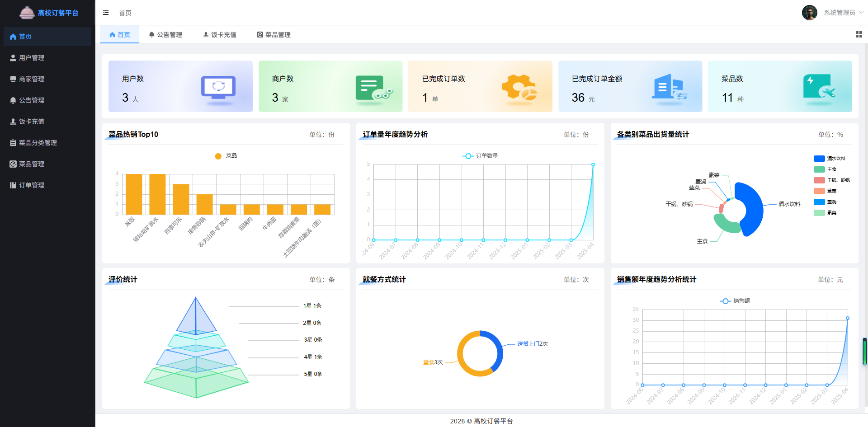Open the 系统管理员 dropdown menu
868x427 pixels.
tap(841, 13)
